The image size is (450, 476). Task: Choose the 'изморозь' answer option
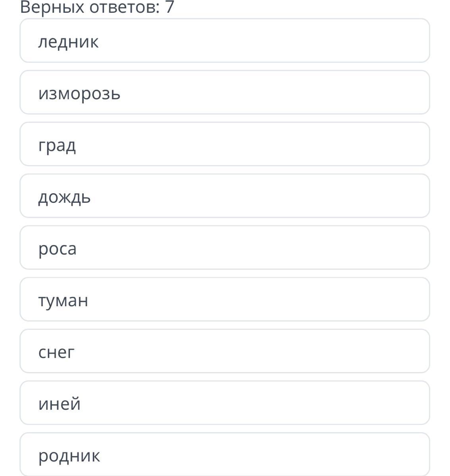[x=225, y=92]
